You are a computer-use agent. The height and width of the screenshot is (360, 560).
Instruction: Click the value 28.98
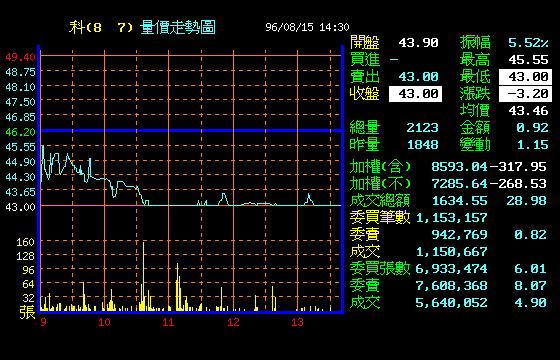pyautogui.click(x=526, y=201)
